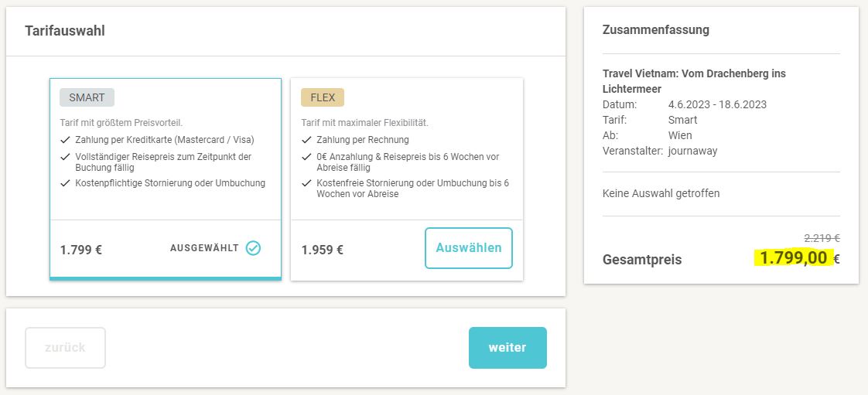Image resolution: width=868 pixels, height=395 pixels.
Task: Click checkmark beside Zahlung per Rechnung
Action: pos(306,140)
